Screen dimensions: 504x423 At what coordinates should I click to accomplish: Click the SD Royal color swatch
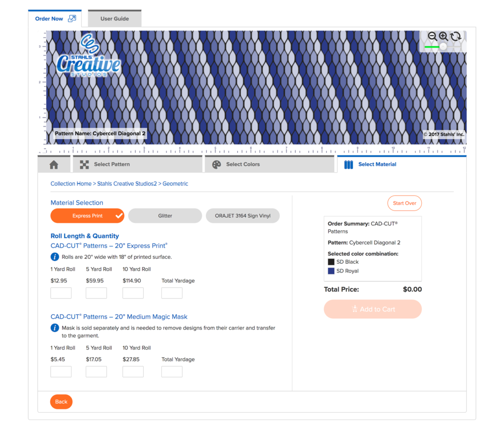(x=331, y=271)
